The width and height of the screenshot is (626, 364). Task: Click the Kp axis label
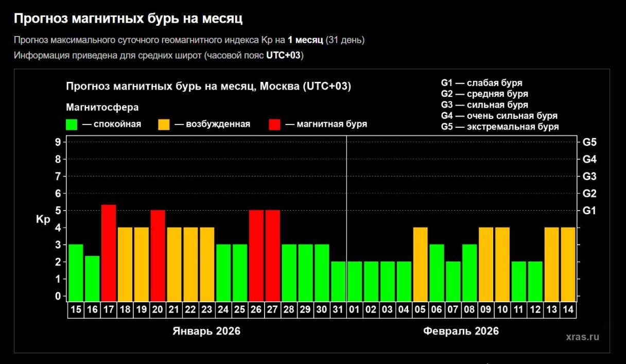point(42,219)
